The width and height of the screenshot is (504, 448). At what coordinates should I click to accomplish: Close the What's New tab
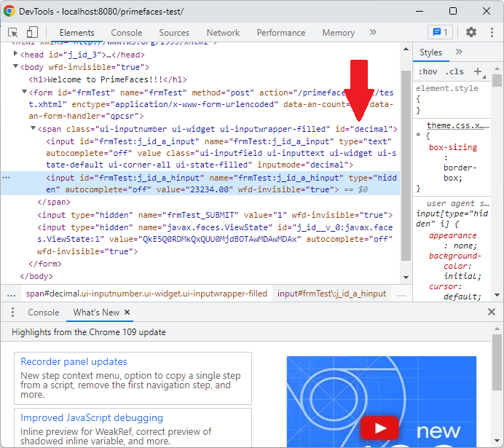127,312
